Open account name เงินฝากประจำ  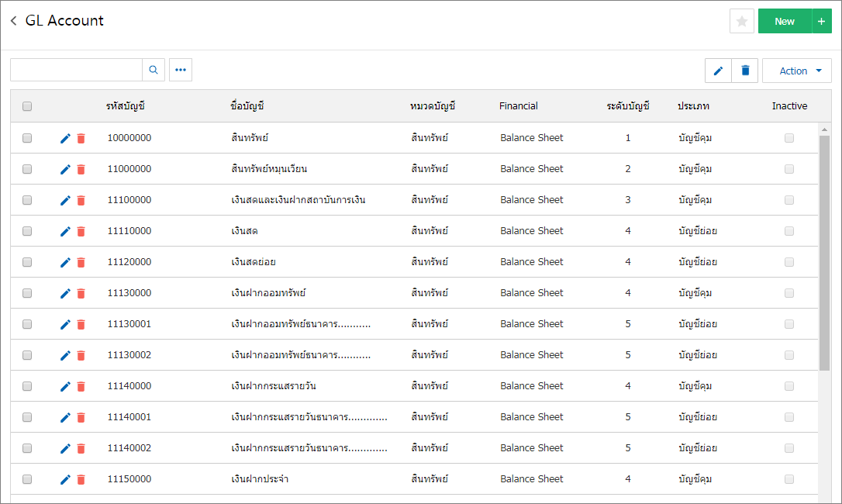(260, 478)
